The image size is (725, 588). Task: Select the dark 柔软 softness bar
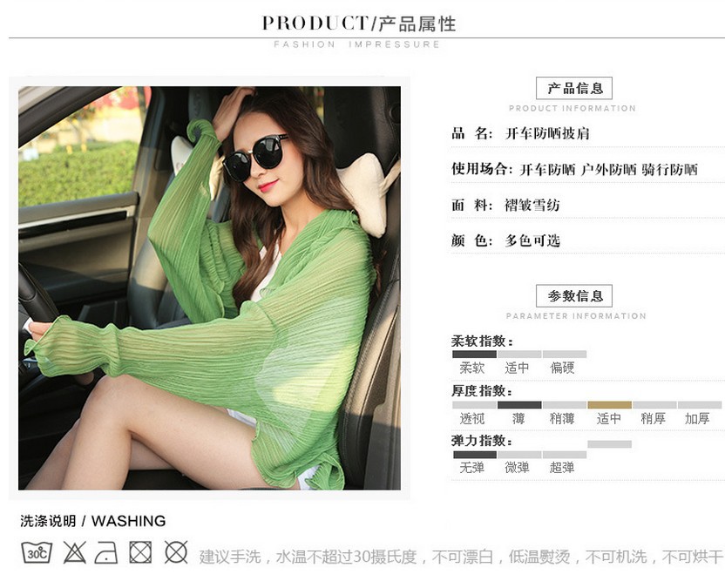[x=474, y=355]
